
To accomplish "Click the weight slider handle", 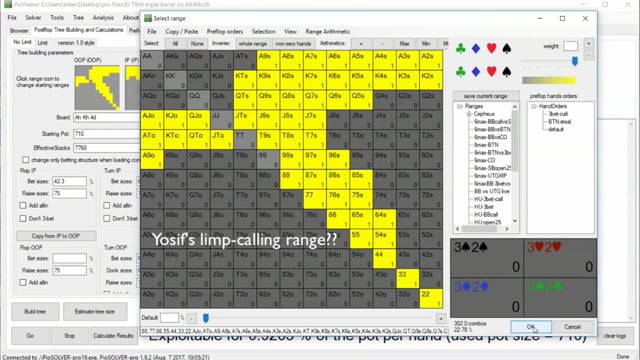I will 575,62.
